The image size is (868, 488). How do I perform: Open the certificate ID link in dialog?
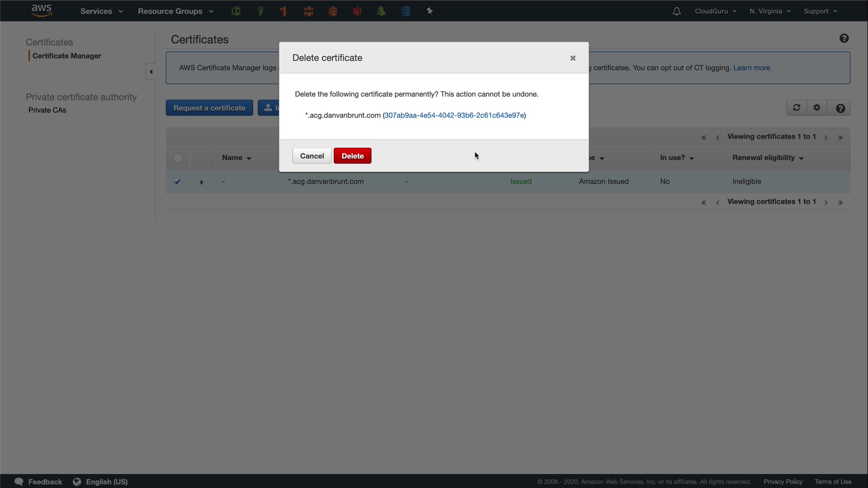tap(454, 115)
